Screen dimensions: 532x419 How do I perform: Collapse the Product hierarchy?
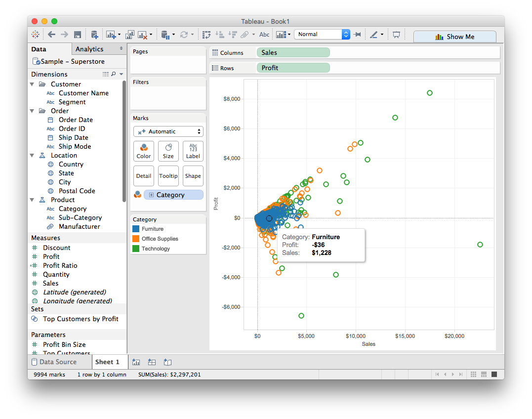[x=32, y=200]
